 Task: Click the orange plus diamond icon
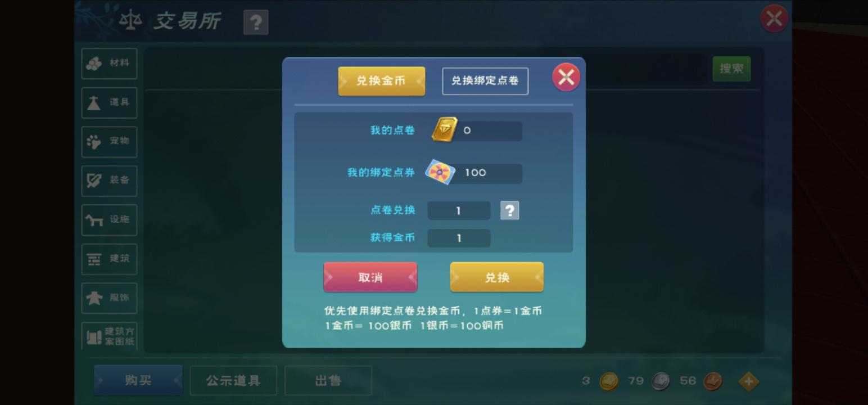pyautogui.click(x=748, y=381)
